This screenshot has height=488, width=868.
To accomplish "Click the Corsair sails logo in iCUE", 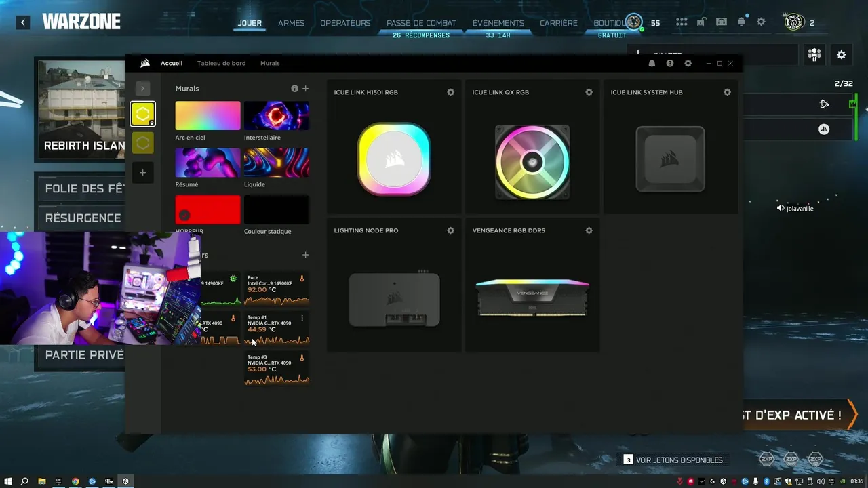I will [145, 63].
